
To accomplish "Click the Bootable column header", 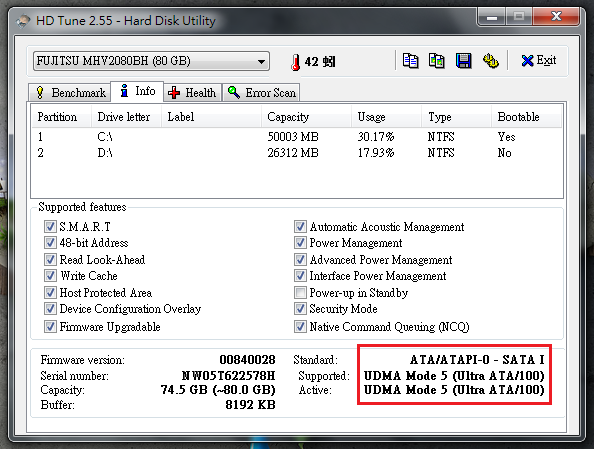I will click(526, 117).
